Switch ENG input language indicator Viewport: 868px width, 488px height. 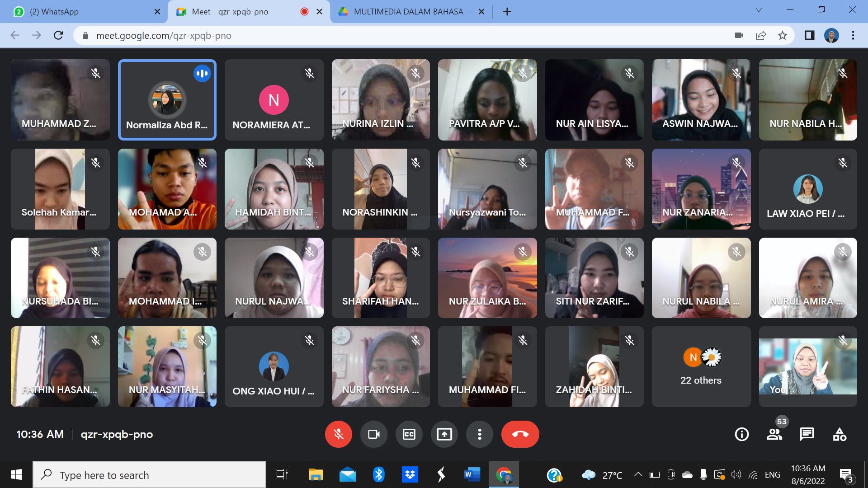coord(772,474)
